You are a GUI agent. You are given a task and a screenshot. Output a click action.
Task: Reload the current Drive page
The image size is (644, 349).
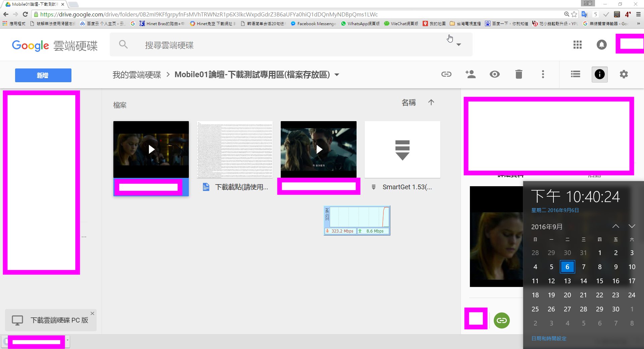pyautogui.click(x=25, y=14)
